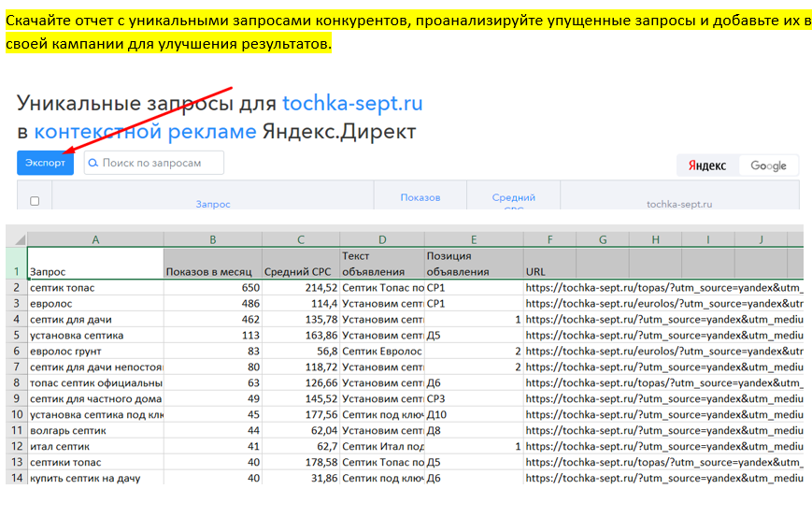Click cell 'септик топас' in row 2
812x518 pixels.
(95, 287)
